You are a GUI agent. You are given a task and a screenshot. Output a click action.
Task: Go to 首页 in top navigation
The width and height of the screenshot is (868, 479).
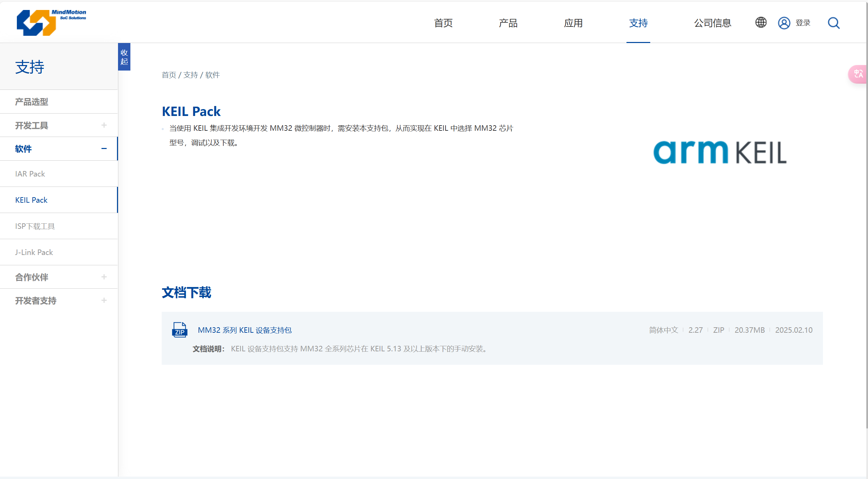[443, 23]
